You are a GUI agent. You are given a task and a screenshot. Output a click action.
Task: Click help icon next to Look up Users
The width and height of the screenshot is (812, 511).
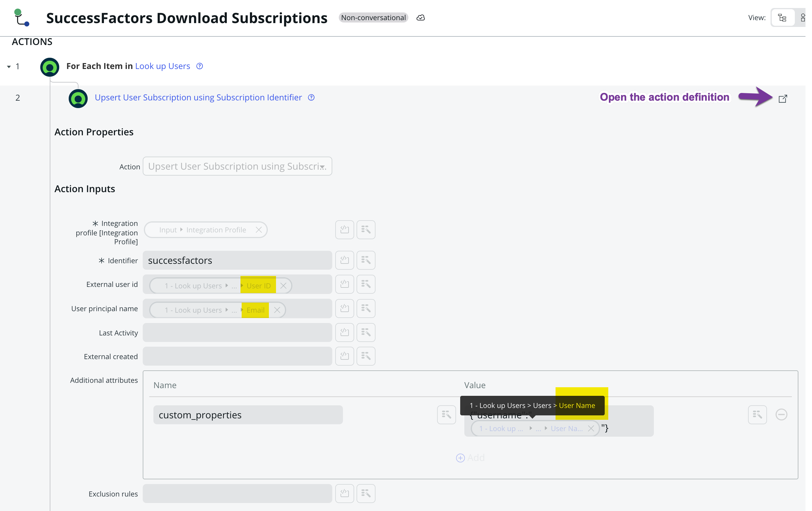[x=200, y=66]
